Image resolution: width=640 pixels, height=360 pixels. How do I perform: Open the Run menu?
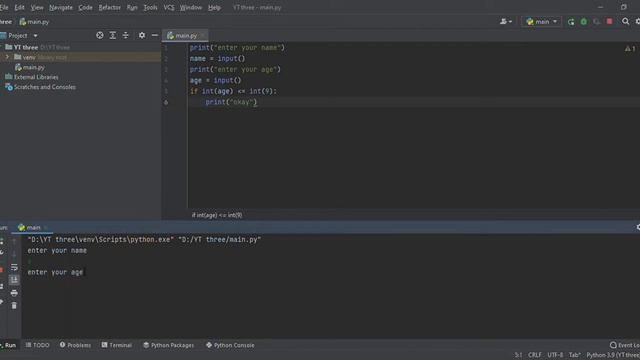[132, 7]
